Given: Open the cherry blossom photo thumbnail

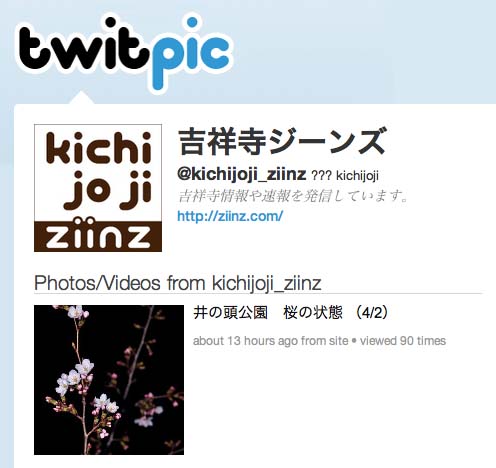Looking at the screenshot, I should (109, 380).
